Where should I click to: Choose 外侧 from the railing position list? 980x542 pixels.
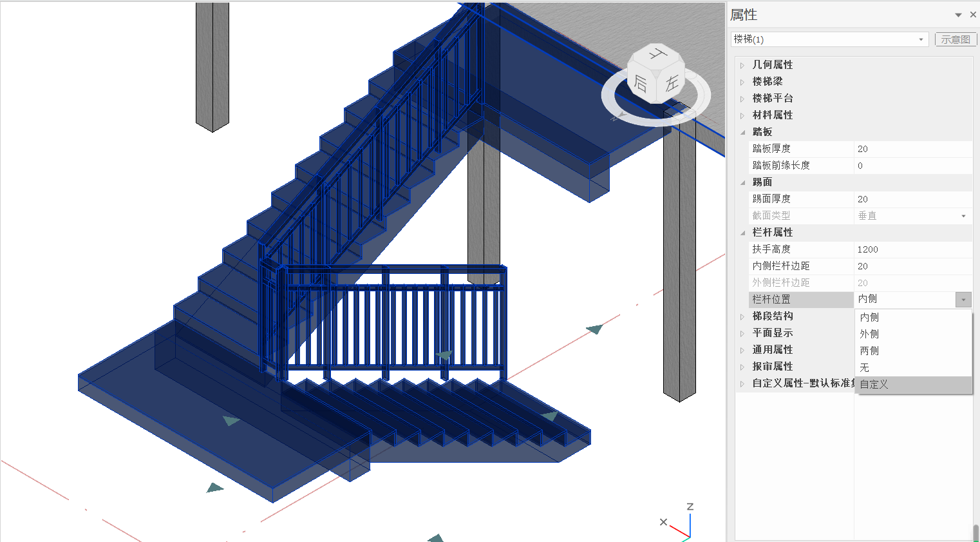point(913,334)
